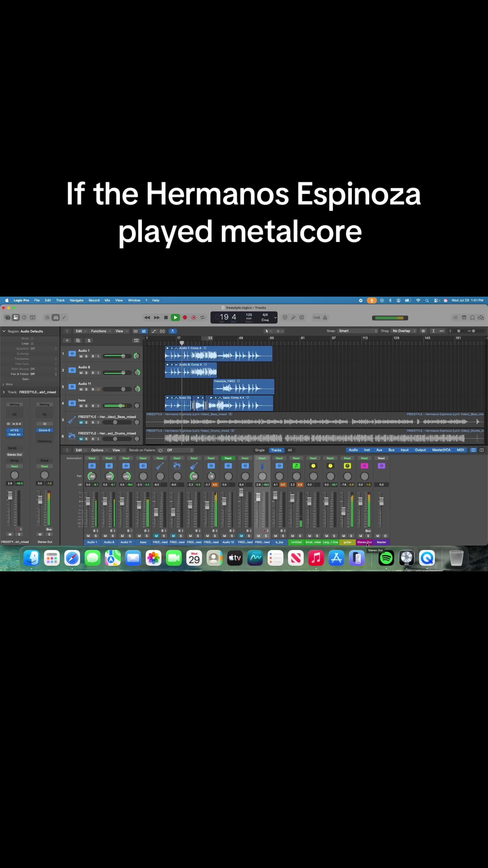Viewport: 488px width, 868px height.
Task: Open the File menu
Action: click(x=37, y=300)
